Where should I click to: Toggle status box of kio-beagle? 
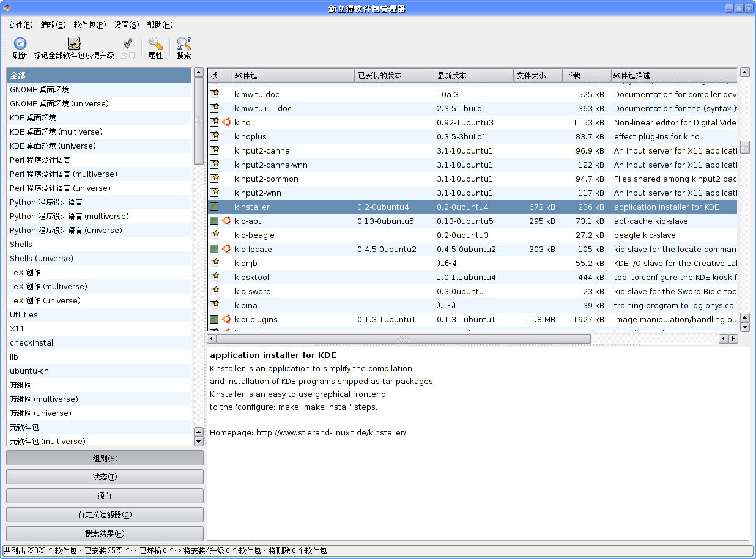tap(214, 235)
